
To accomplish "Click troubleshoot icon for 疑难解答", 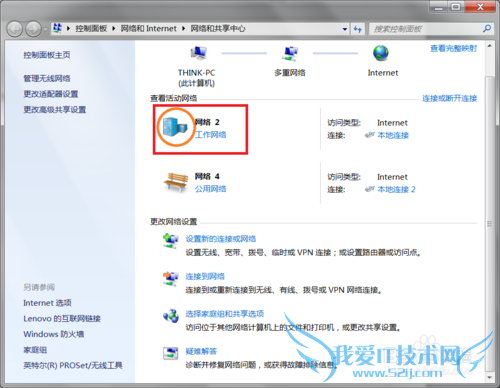I will point(171,353).
